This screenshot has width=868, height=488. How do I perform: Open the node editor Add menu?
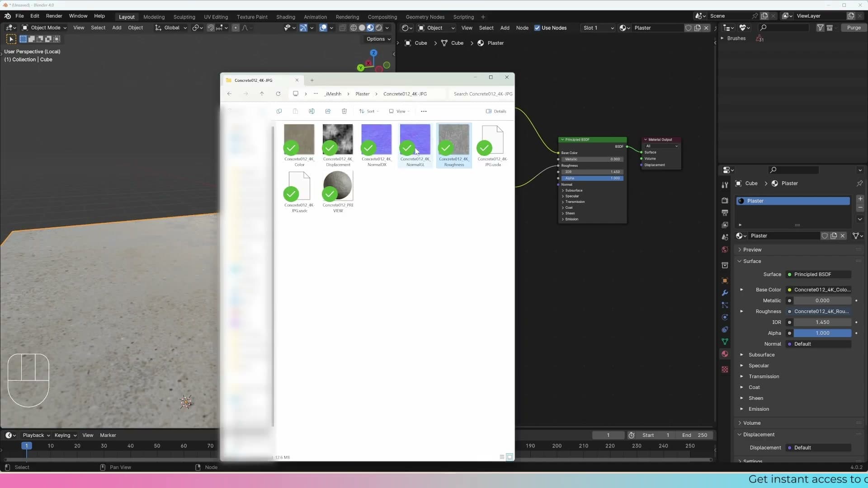[505, 28]
